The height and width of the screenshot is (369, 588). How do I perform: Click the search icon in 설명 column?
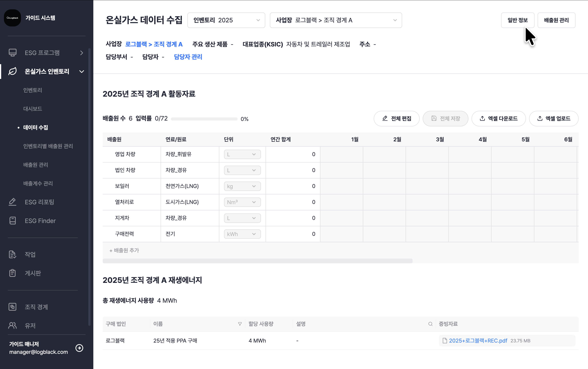pyautogui.click(x=430, y=324)
